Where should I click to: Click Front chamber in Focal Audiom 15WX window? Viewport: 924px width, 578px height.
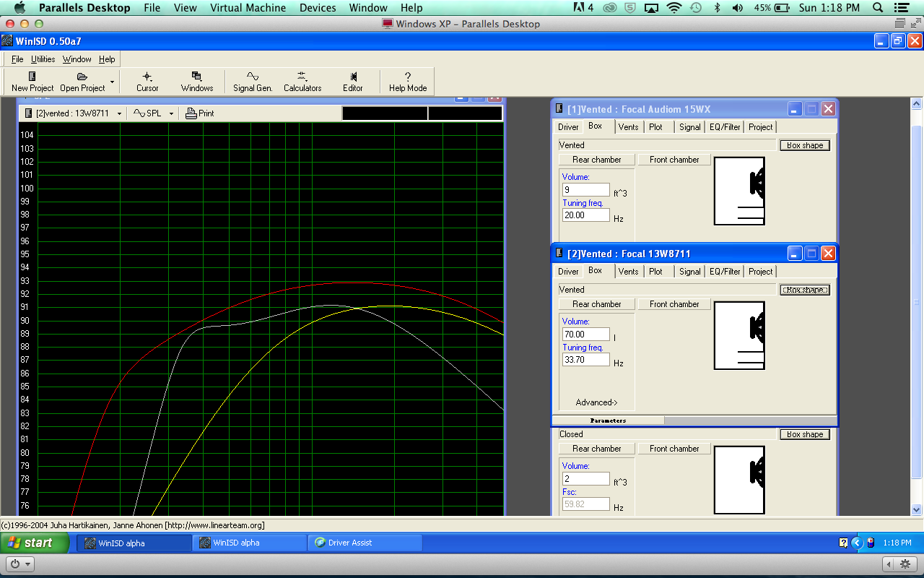click(674, 160)
